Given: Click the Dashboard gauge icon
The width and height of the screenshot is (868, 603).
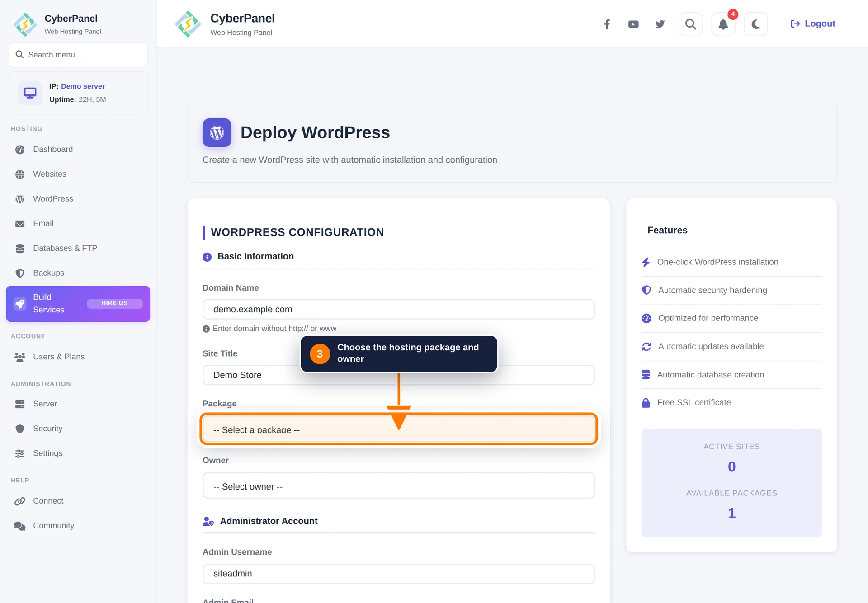Looking at the screenshot, I should 20,150.
